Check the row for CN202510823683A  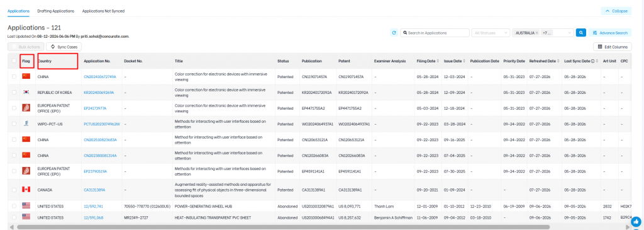click(x=14, y=139)
